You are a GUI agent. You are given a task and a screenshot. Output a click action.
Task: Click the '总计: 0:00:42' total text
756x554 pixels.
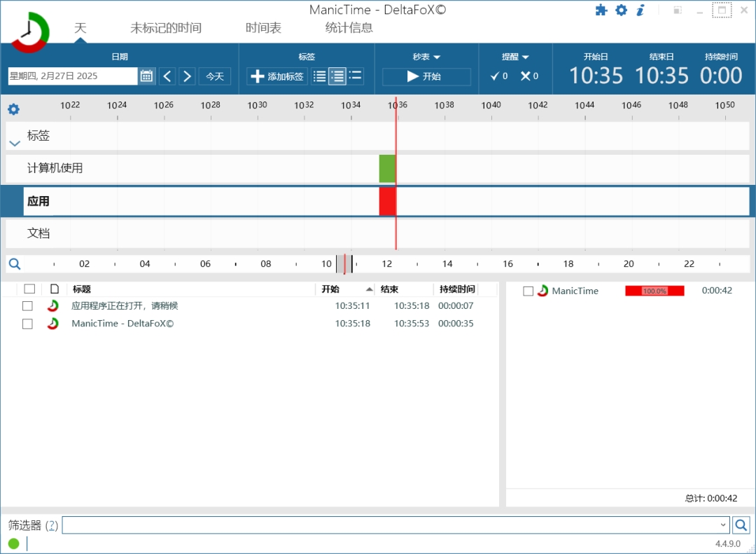click(711, 499)
